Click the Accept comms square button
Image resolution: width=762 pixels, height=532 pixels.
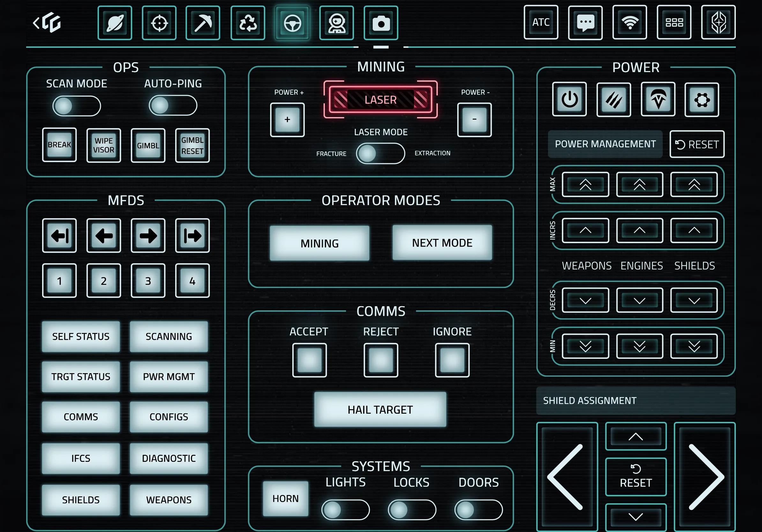click(x=309, y=360)
